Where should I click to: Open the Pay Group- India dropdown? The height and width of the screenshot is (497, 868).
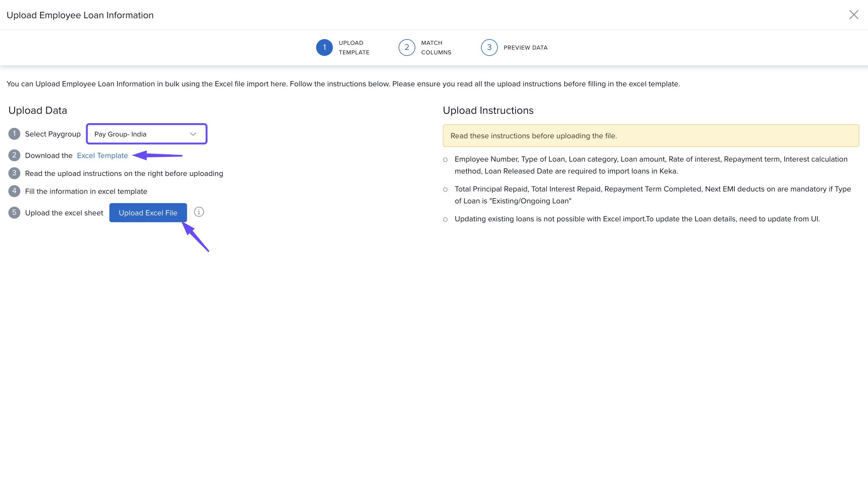point(146,134)
